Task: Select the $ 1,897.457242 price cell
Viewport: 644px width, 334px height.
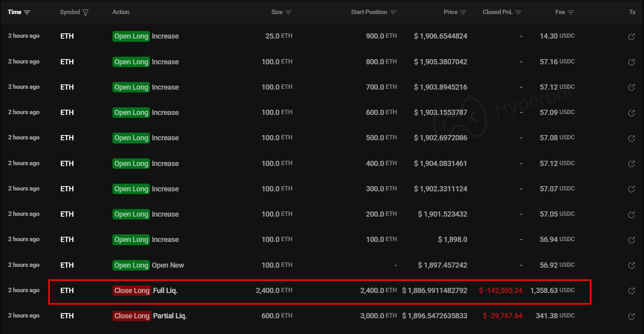Action: pos(442,265)
